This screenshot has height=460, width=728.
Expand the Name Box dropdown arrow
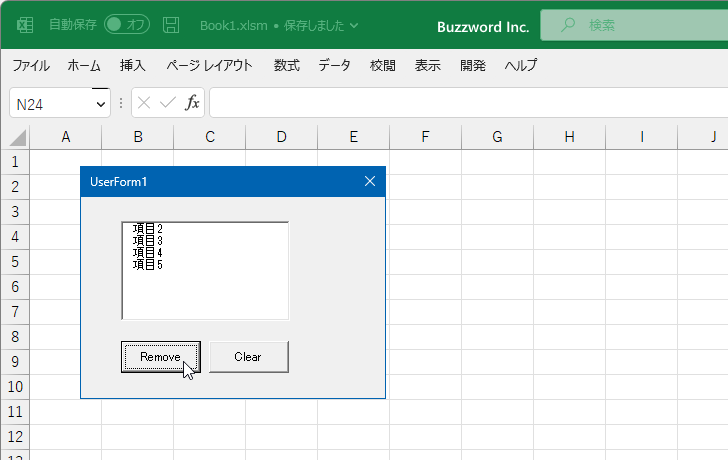pyautogui.click(x=101, y=104)
